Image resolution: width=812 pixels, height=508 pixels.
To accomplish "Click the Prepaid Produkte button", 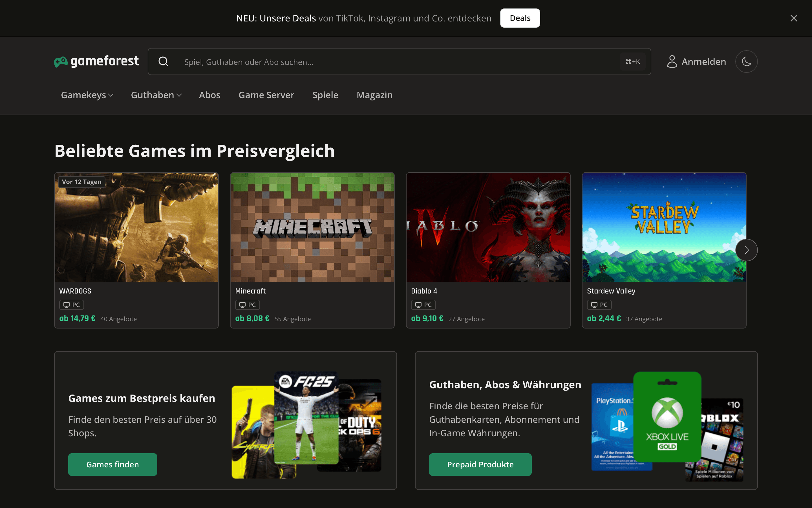I will point(480,464).
